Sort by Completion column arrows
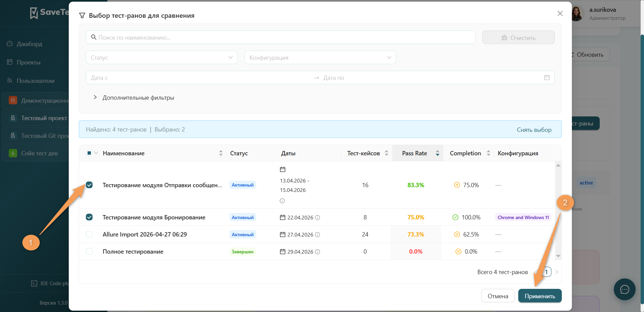 coord(488,153)
